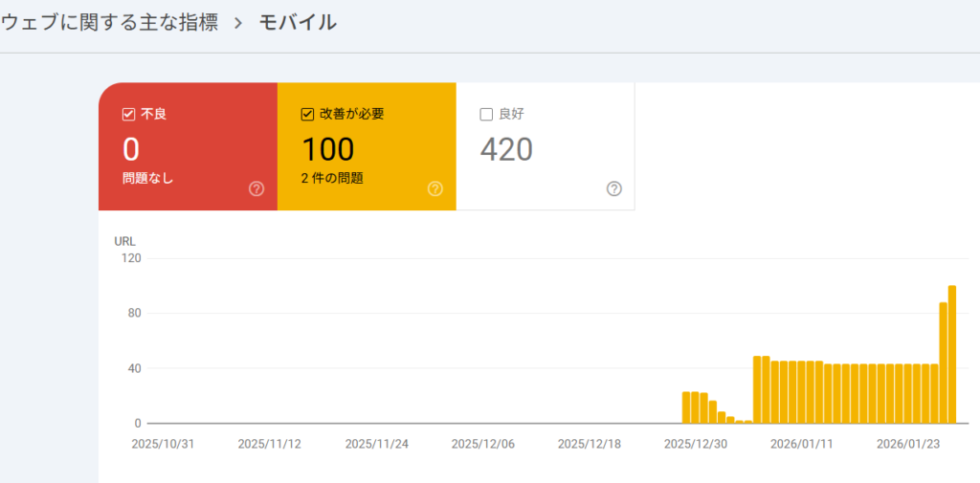Viewport: 980px width, 483px height.
Task: Open the 2 件の問題 text
Action: pyautogui.click(x=332, y=178)
